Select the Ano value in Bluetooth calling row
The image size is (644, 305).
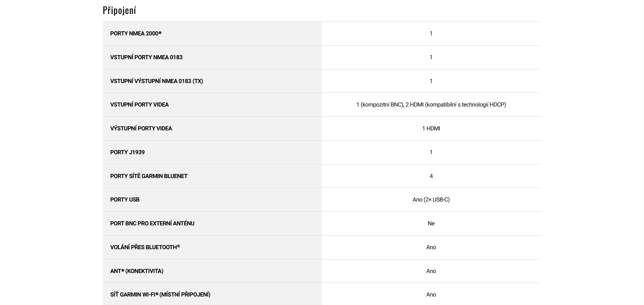pos(431,247)
